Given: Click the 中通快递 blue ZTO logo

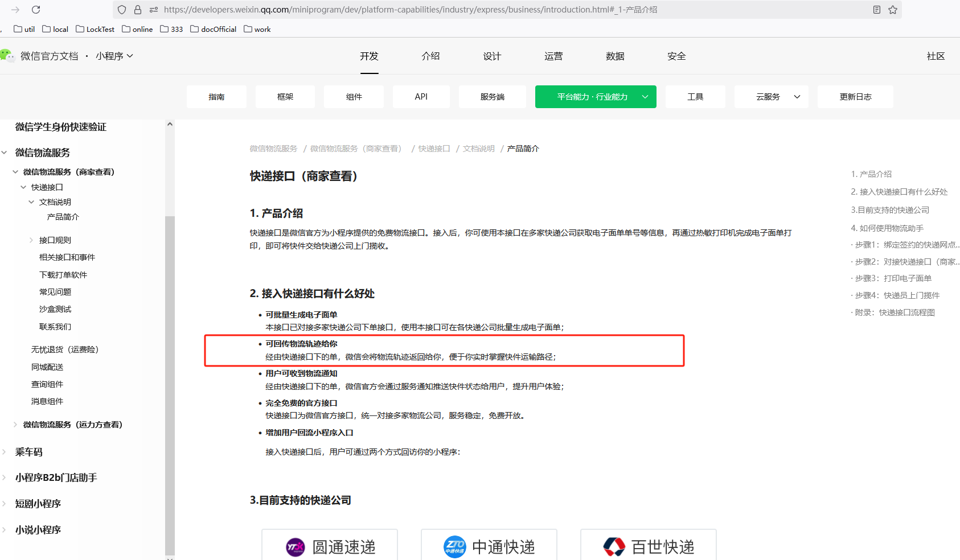Looking at the screenshot, I should [455, 547].
